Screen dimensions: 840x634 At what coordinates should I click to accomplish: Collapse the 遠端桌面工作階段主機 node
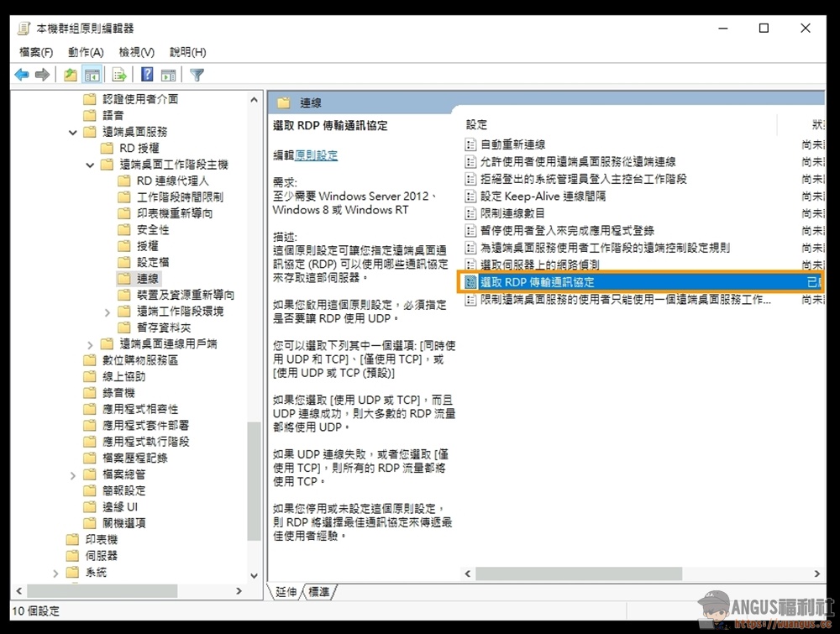click(90, 165)
